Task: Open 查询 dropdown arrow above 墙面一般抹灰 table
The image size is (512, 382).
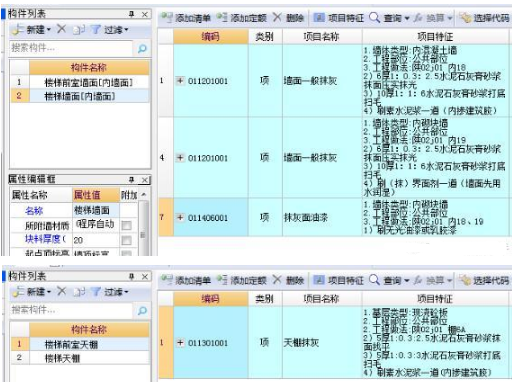Action: click(407, 18)
